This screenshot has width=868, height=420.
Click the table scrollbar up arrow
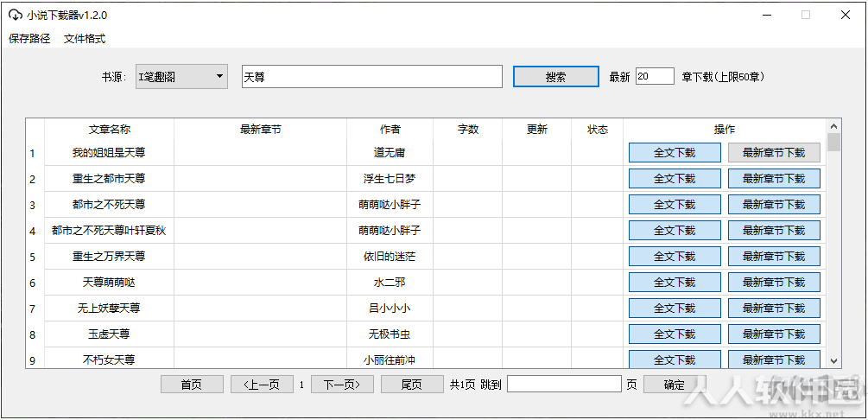pos(833,126)
